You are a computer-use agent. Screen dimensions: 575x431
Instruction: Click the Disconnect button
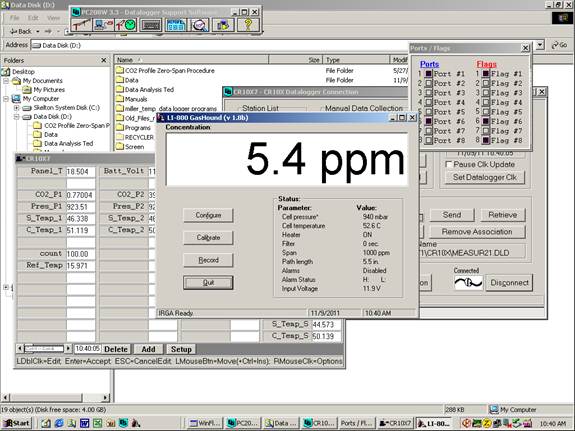(x=509, y=283)
